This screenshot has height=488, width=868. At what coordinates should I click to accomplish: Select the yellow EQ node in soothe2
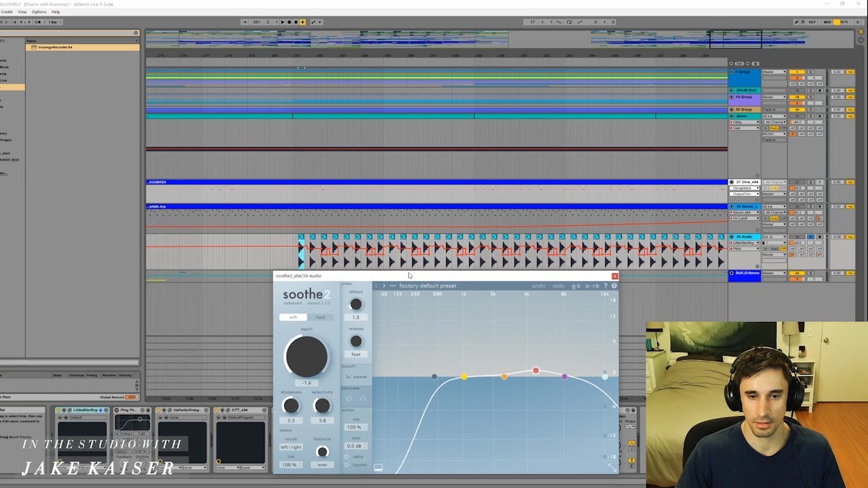click(464, 377)
